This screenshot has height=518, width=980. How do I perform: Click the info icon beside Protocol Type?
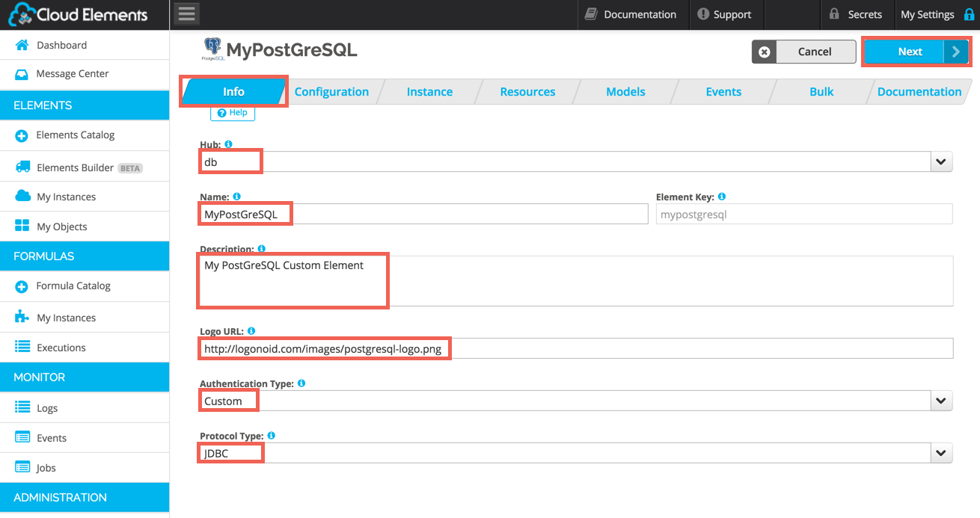[x=272, y=436]
